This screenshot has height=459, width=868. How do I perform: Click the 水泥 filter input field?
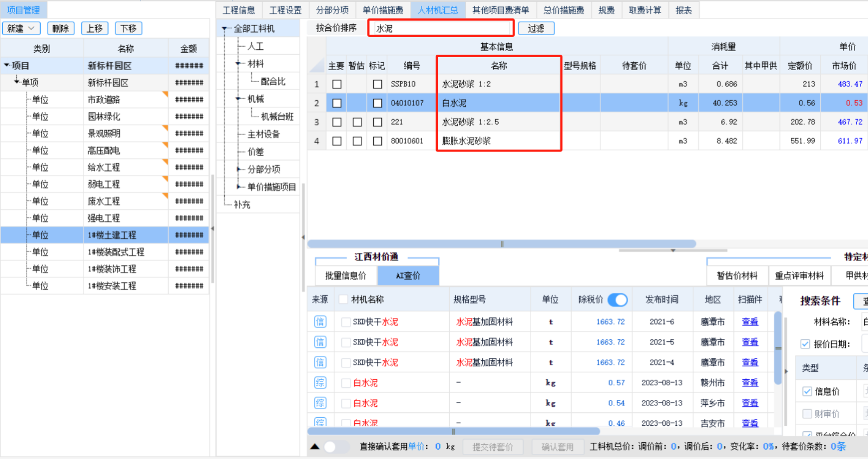point(441,28)
